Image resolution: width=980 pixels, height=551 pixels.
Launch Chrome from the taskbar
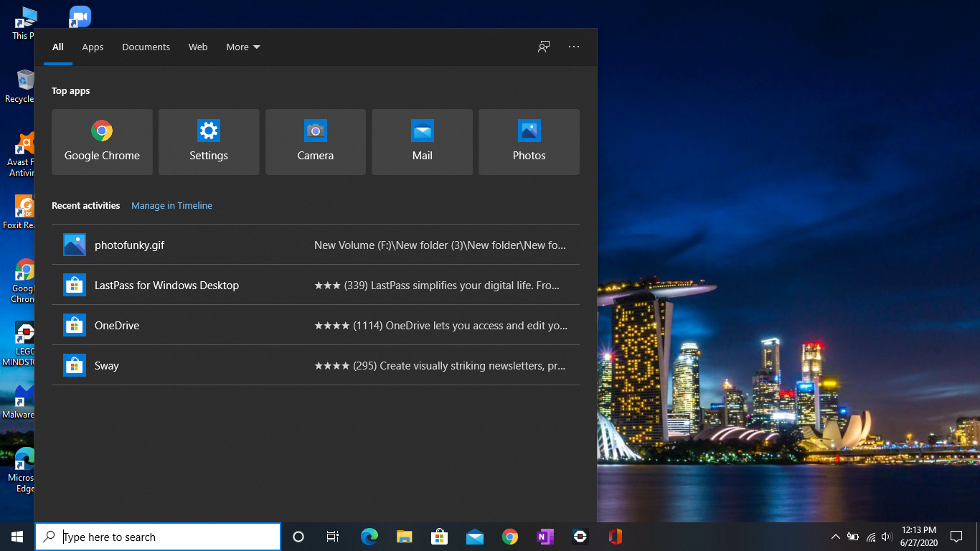pos(510,537)
